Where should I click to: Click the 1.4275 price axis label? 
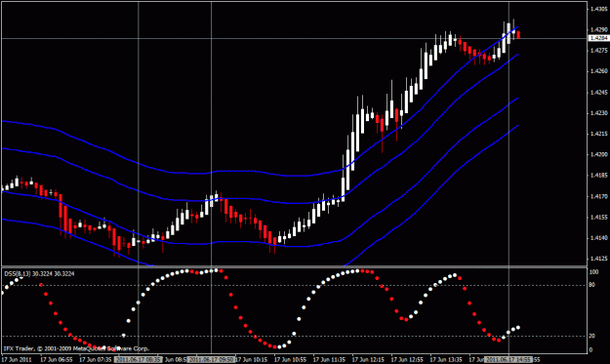[x=599, y=51]
